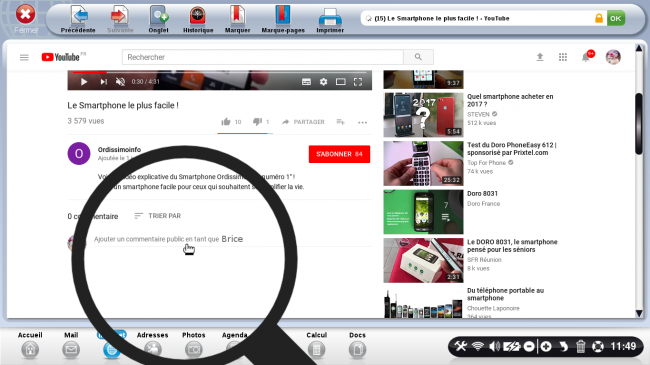Open the YouTube apps grid

[563, 57]
